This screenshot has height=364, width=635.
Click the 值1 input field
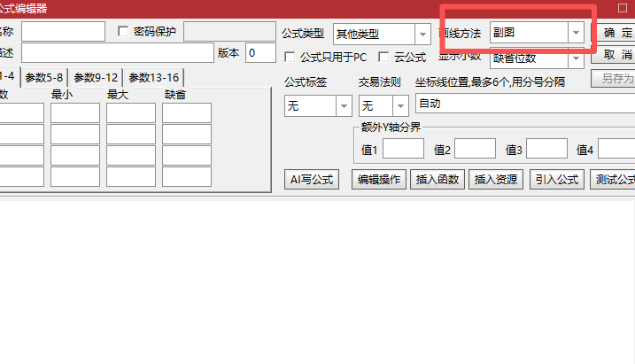(x=403, y=148)
